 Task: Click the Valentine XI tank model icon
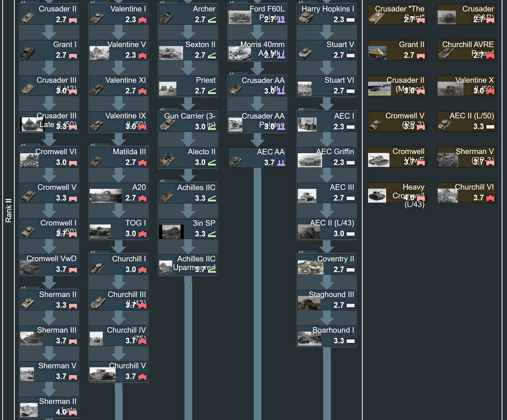pos(97,89)
